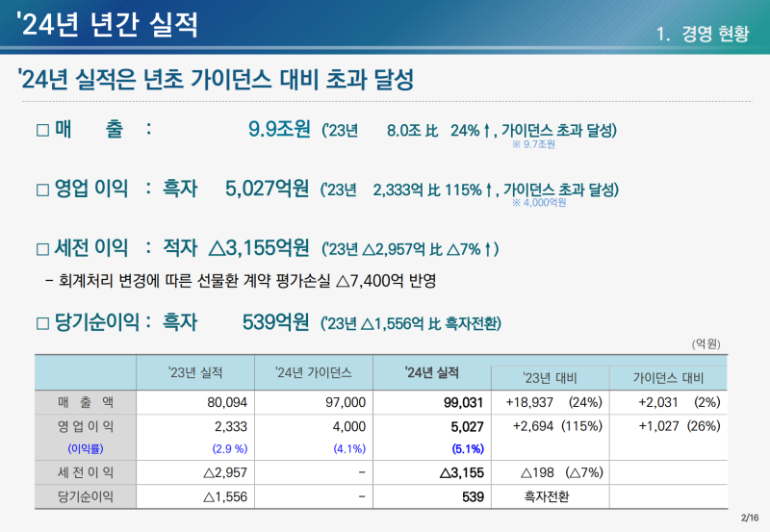Select the 매출액 row label in table
Image resolution: width=770 pixels, height=532 pixels.
coord(86,402)
